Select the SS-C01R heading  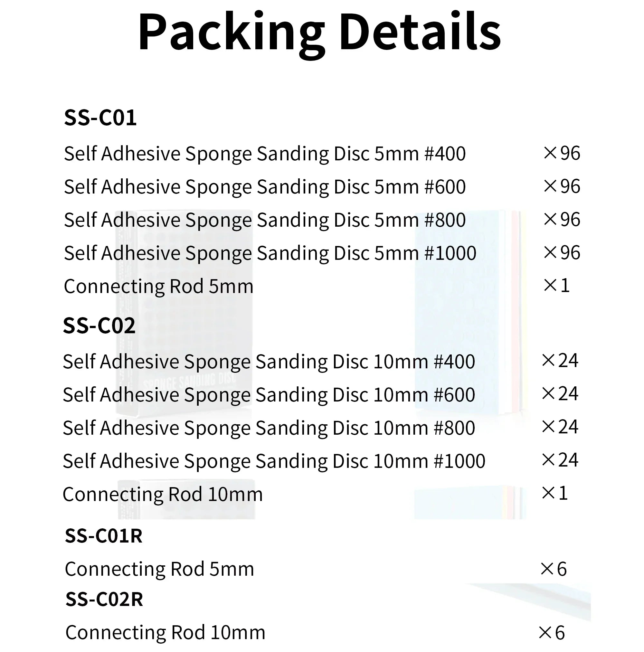[104, 535]
